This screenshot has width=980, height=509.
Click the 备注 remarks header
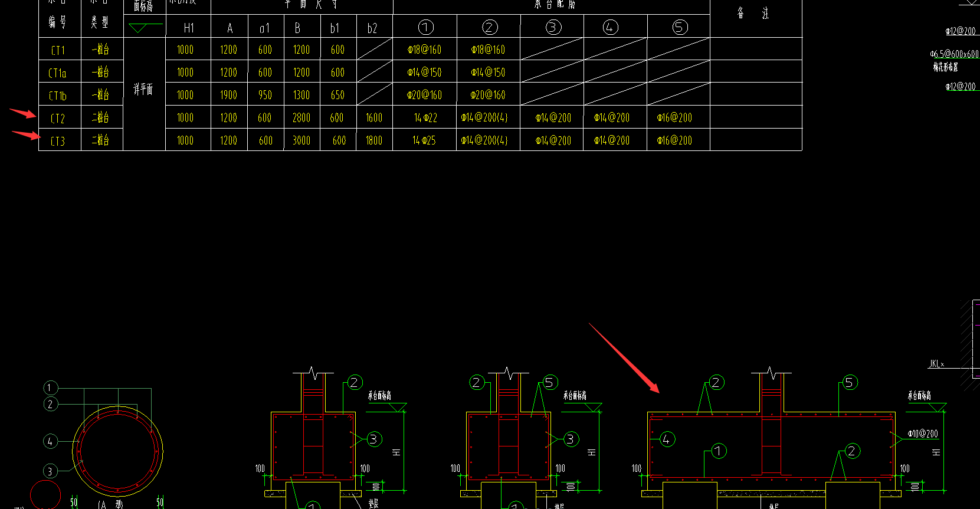[753, 13]
